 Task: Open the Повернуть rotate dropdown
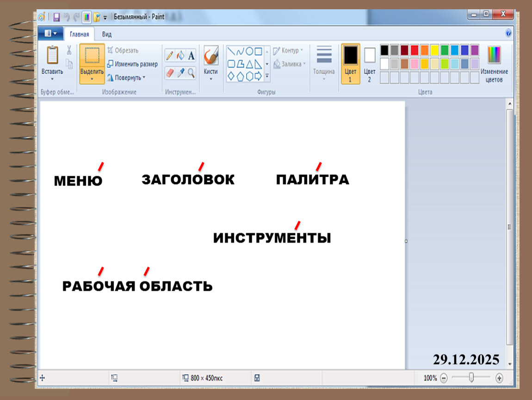click(144, 78)
